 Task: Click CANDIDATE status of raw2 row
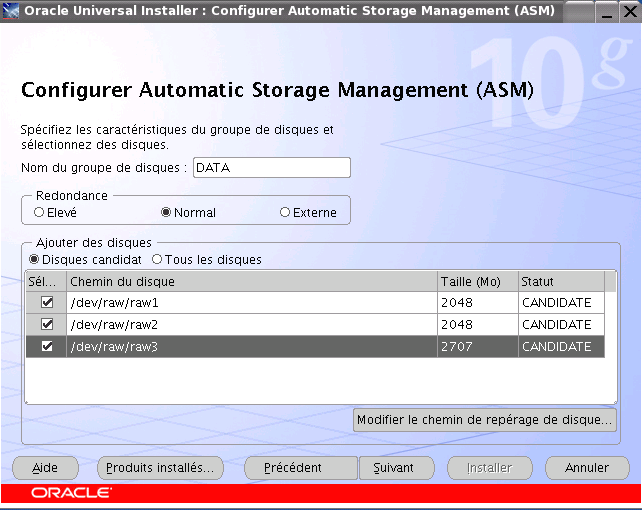coord(561,325)
